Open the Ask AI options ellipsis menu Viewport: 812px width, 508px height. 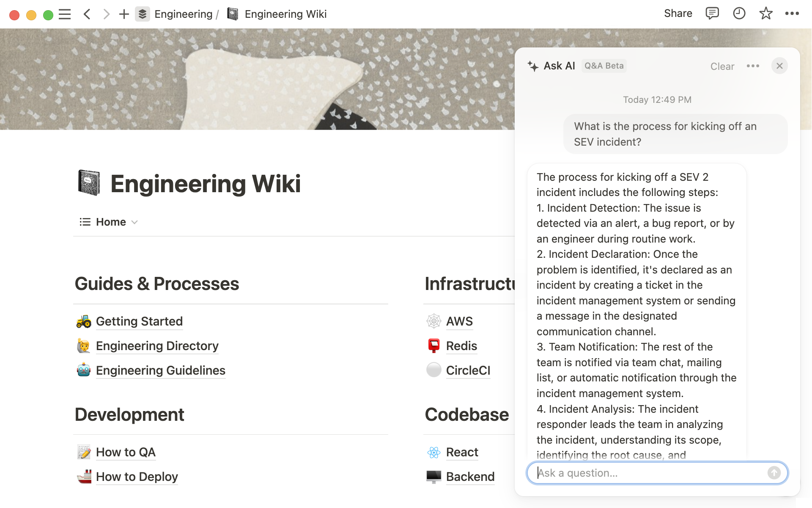[x=753, y=66]
